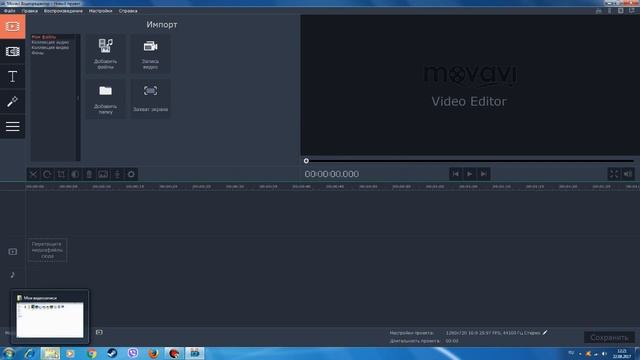Click Добавить папку to add a folder

point(105,99)
